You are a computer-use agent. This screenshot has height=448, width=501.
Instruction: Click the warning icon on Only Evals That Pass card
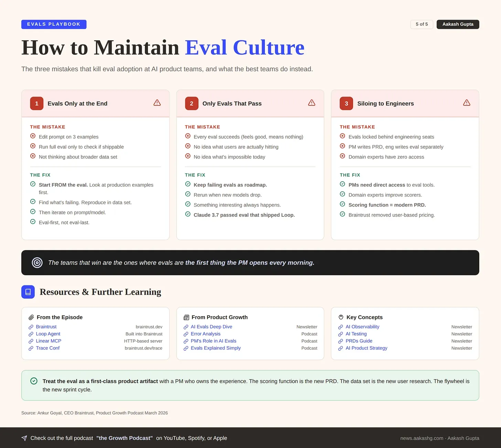312,103
